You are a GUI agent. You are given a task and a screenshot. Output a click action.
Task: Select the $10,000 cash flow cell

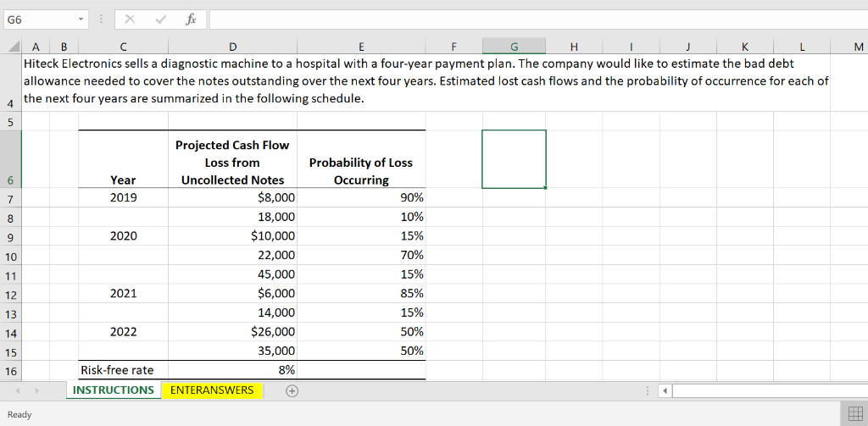click(232, 236)
